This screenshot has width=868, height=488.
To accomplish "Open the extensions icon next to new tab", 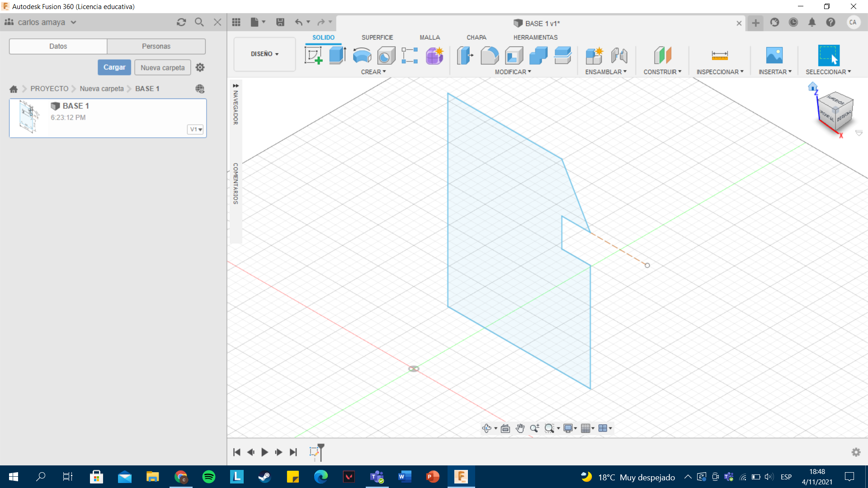I will (x=774, y=22).
